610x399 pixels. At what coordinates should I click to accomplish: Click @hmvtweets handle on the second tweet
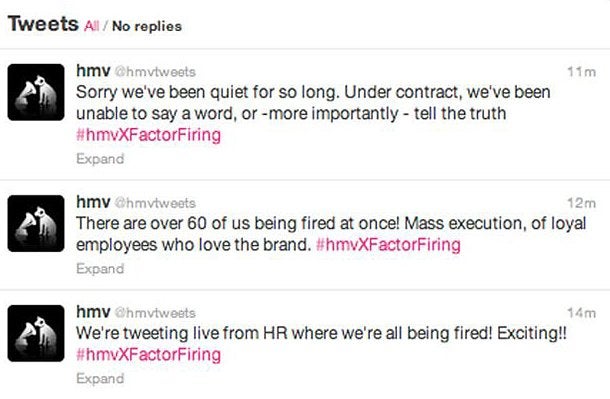pyautogui.click(x=155, y=203)
